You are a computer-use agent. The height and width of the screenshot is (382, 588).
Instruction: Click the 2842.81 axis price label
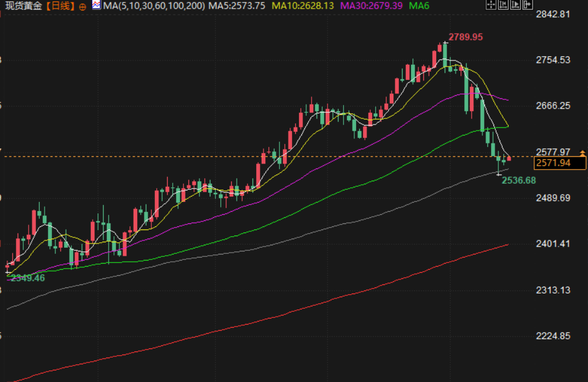(x=553, y=14)
